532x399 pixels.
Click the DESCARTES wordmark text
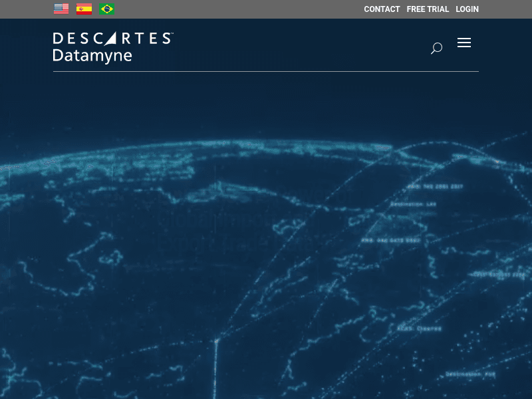point(112,39)
